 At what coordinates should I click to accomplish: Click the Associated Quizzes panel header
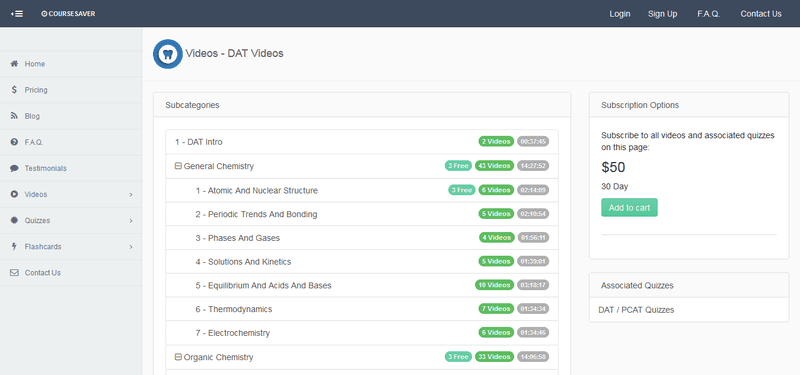[689, 286]
